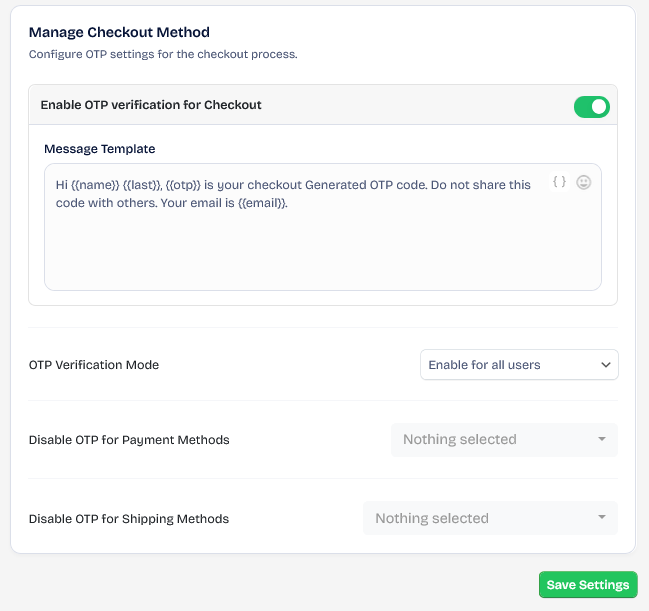Click the OTP Verification Mode label
The image size is (649, 611).
point(94,365)
